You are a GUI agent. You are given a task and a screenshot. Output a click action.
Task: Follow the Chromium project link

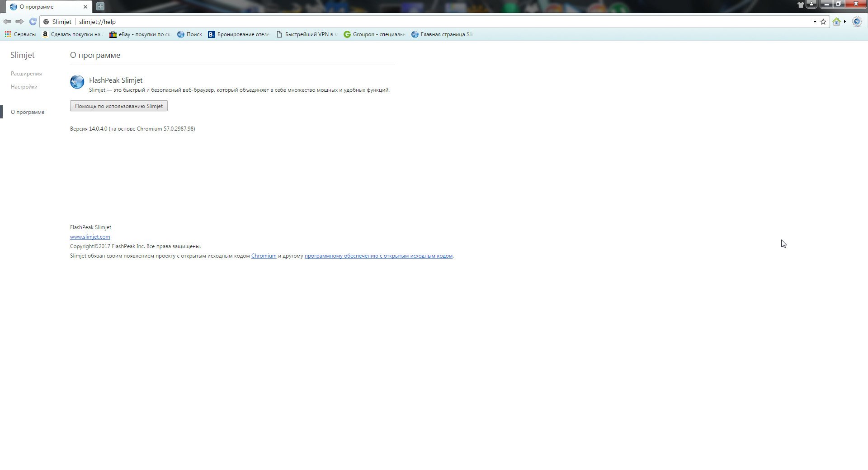pos(264,256)
